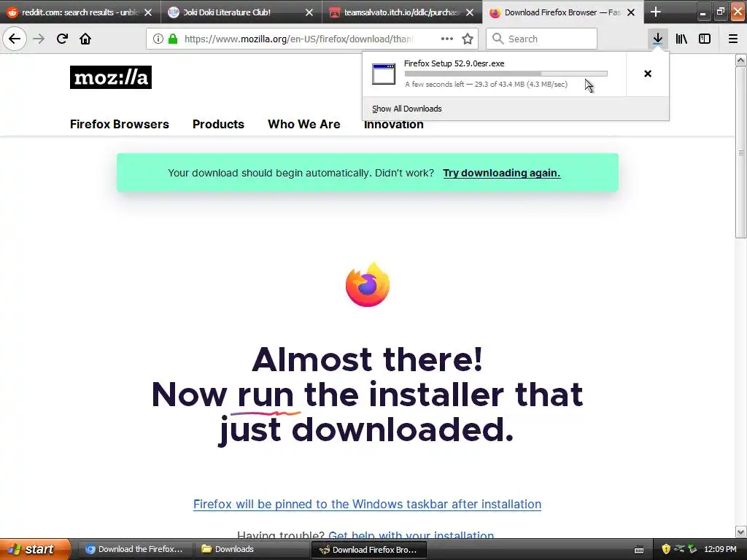The width and height of the screenshot is (747, 560).
Task: Click the download progress bar
Action: (x=506, y=74)
